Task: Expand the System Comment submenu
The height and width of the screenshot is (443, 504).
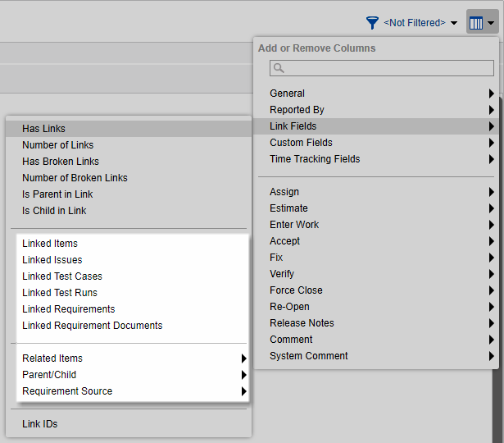Action: (308, 356)
